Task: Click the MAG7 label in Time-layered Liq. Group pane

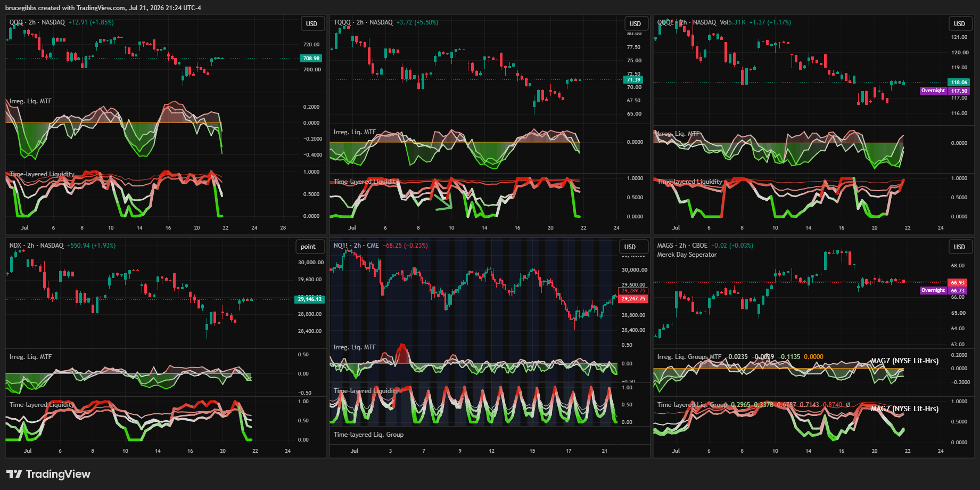Action: click(x=904, y=409)
